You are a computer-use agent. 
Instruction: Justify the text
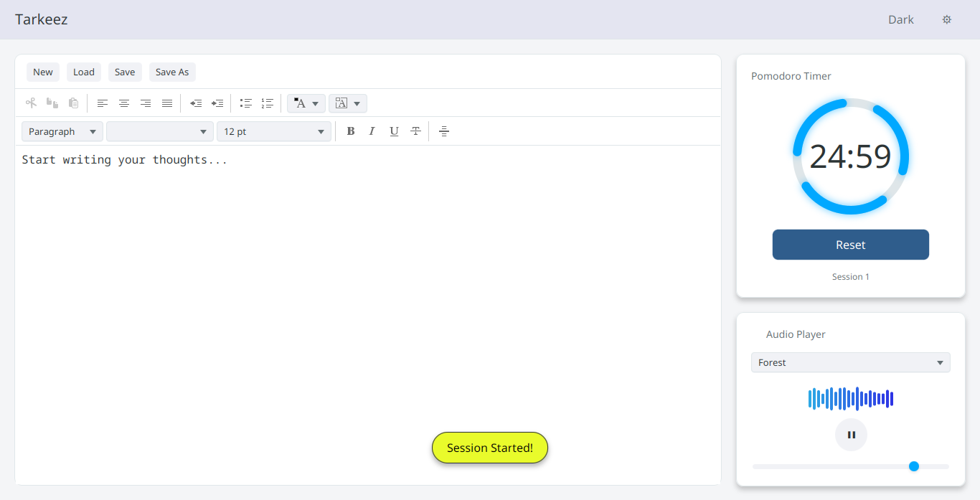[x=167, y=103]
